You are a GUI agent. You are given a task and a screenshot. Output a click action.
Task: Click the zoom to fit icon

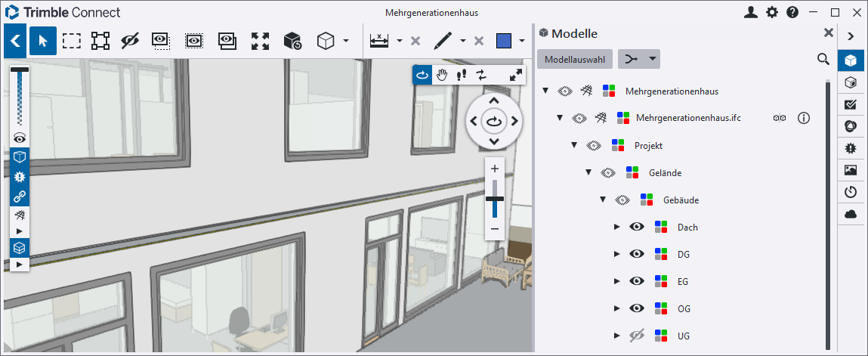point(260,41)
